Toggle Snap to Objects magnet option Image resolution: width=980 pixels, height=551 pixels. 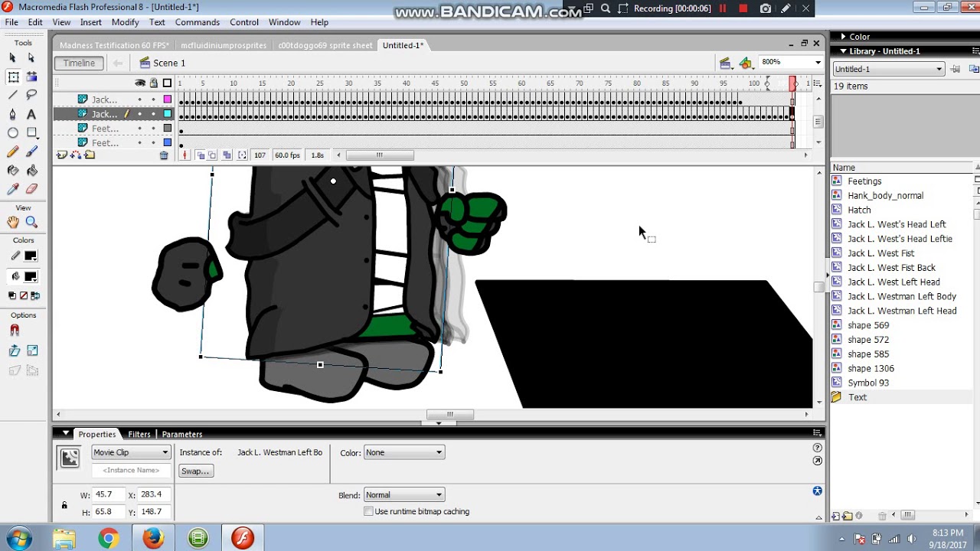[15, 331]
